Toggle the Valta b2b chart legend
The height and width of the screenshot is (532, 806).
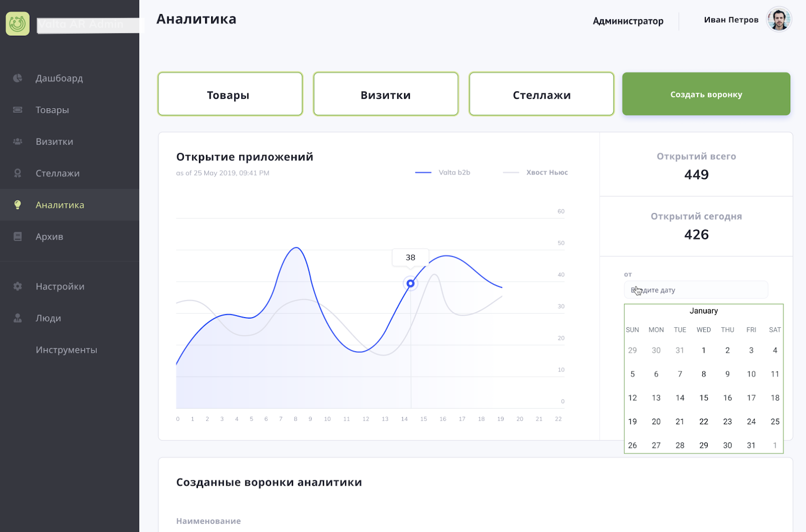(x=443, y=173)
